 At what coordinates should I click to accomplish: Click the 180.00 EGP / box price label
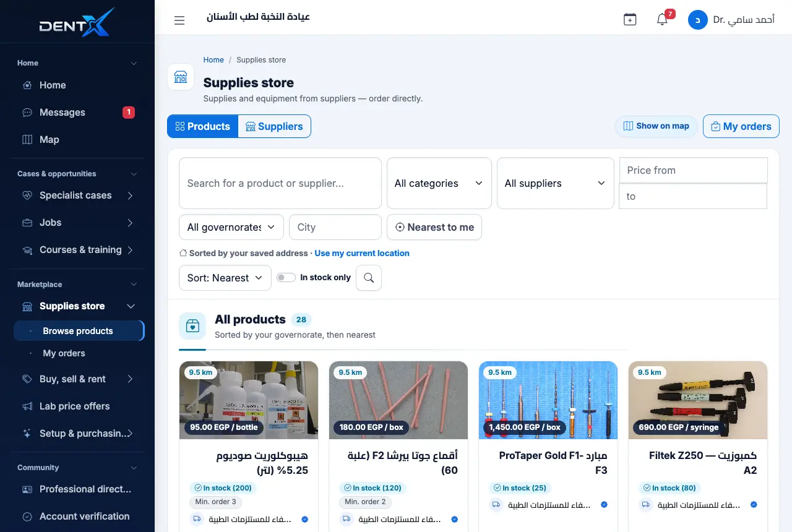pyautogui.click(x=372, y=427)
